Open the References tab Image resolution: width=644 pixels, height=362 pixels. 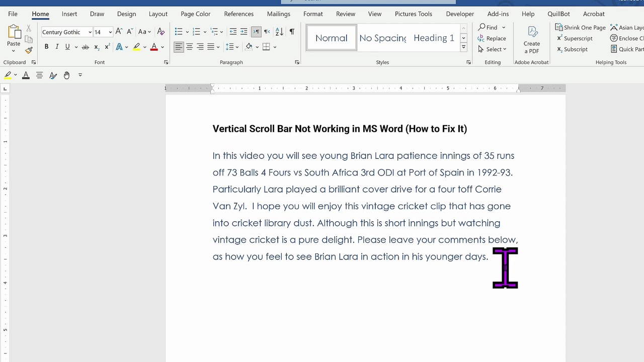(238, 14)
